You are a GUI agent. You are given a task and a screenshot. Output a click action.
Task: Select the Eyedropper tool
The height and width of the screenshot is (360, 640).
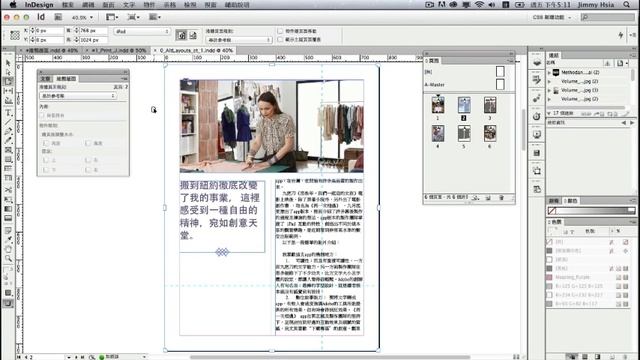point(8,240)
